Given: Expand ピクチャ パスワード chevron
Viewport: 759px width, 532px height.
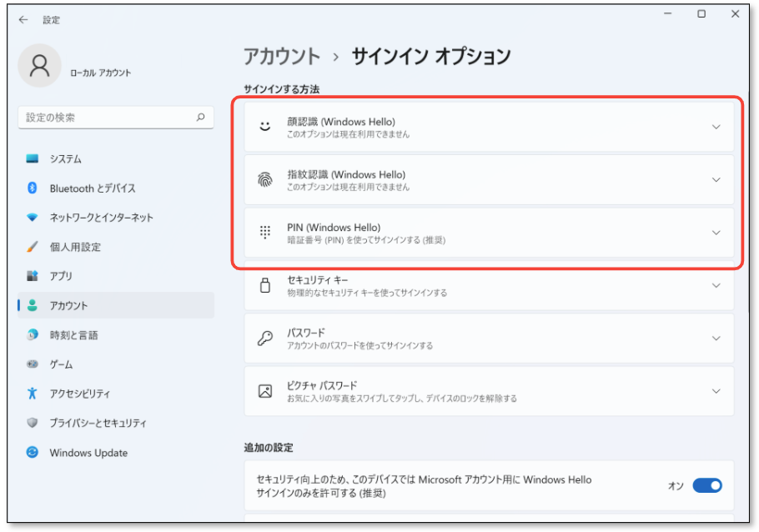Looking at the screenshot, I should 716,390.
